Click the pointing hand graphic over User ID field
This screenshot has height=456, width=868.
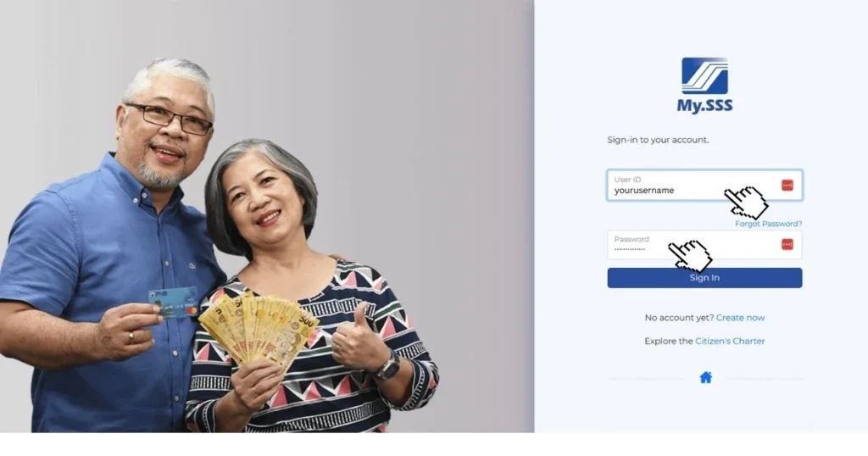746,203
